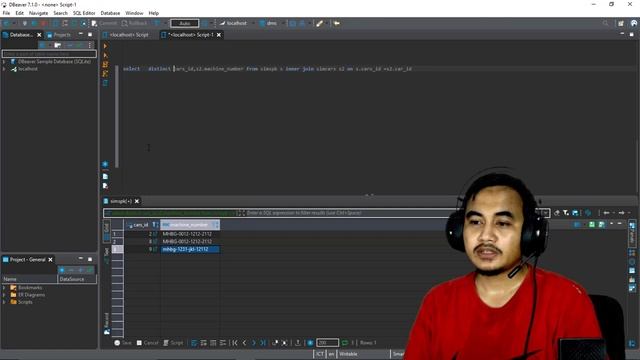Execute SQL statement with the orange arrow
This screenshot has height=360, width=640.
pos(105,46)
